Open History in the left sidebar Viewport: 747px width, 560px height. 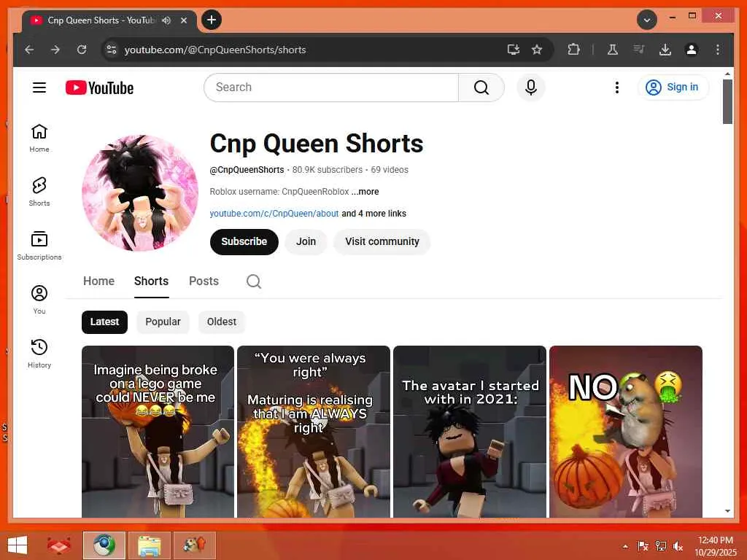(x=39, y=354)
